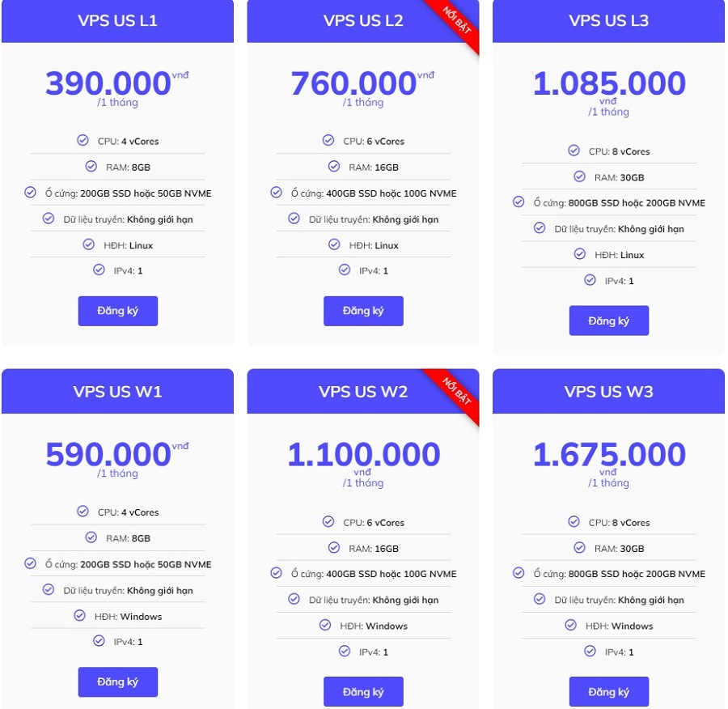728x709 pixels.
Task: Click Đăng ký button for VPS US W3
Action: [608, 692]
